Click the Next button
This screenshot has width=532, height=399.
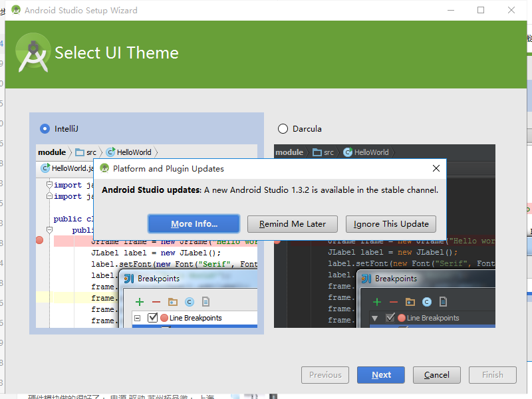pyautogui.click(x=380, y=375)
